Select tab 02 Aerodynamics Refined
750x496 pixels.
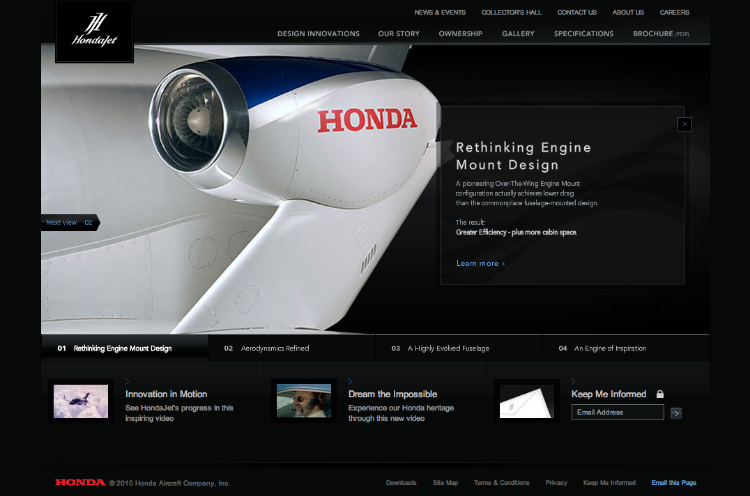click(x=292, y=348)
